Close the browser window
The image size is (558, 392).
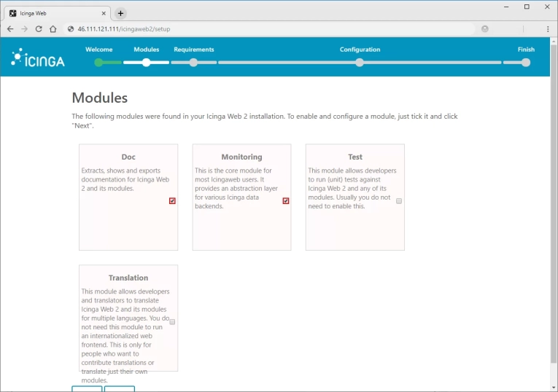pos(547,7)
